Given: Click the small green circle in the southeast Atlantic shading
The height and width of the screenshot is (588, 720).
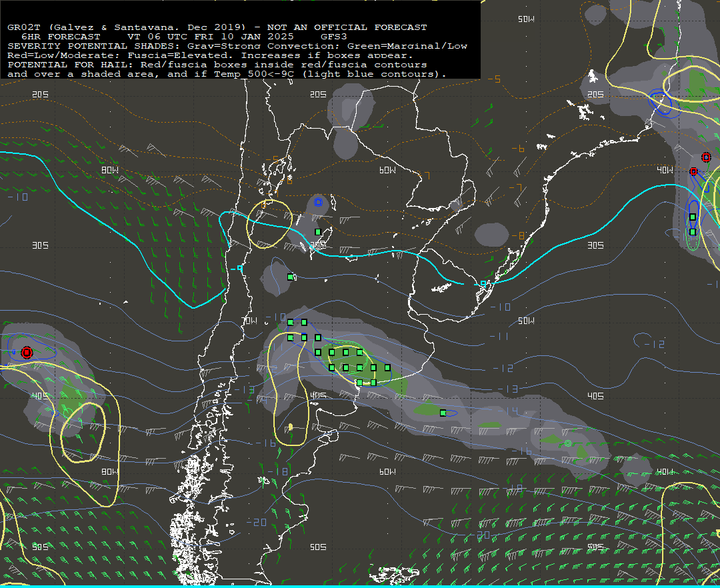Looking at the screenshot, I should (x=568, y=443).
